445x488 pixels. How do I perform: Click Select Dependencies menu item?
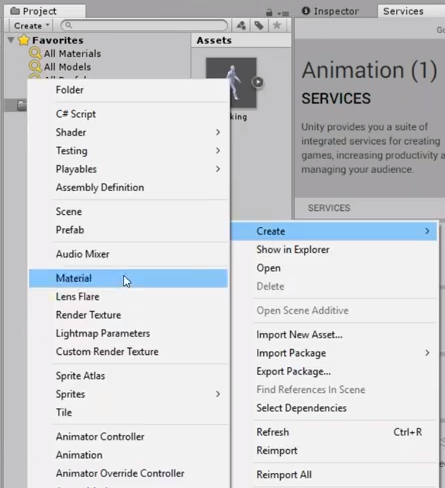pos(334,408)
